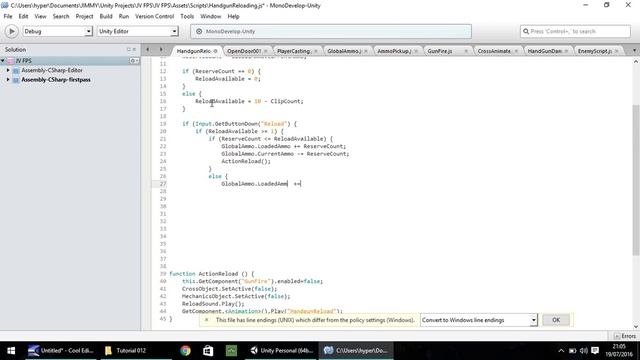This screenshot has width=640, height=360.
Task: Switch to the GunFire.js tab
Action: point(440,51)
